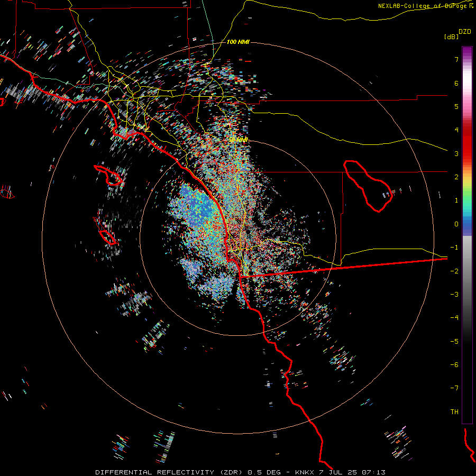Click the TH label on the scale

[454, 412]
